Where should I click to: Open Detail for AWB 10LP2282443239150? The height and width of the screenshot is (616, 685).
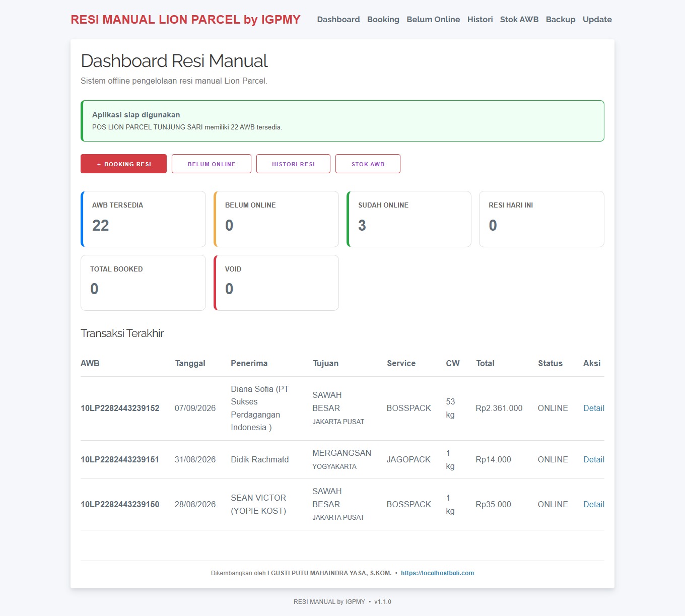point(593,504)
